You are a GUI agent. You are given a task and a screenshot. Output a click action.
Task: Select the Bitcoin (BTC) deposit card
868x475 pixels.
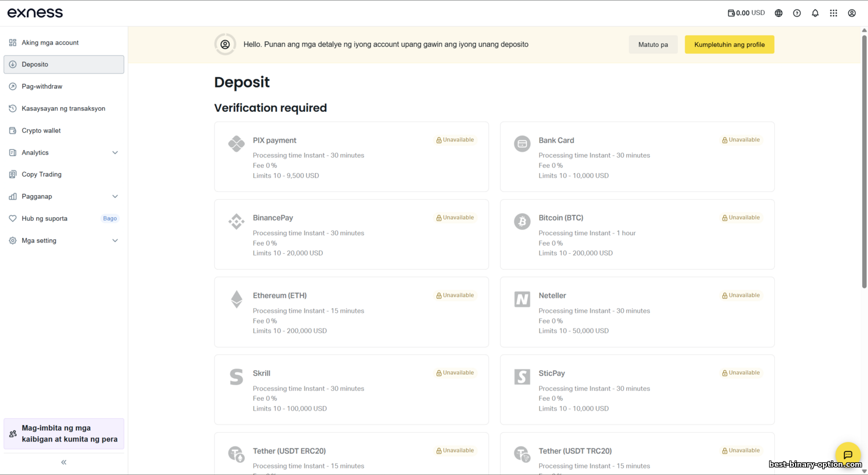click(637, 234)
